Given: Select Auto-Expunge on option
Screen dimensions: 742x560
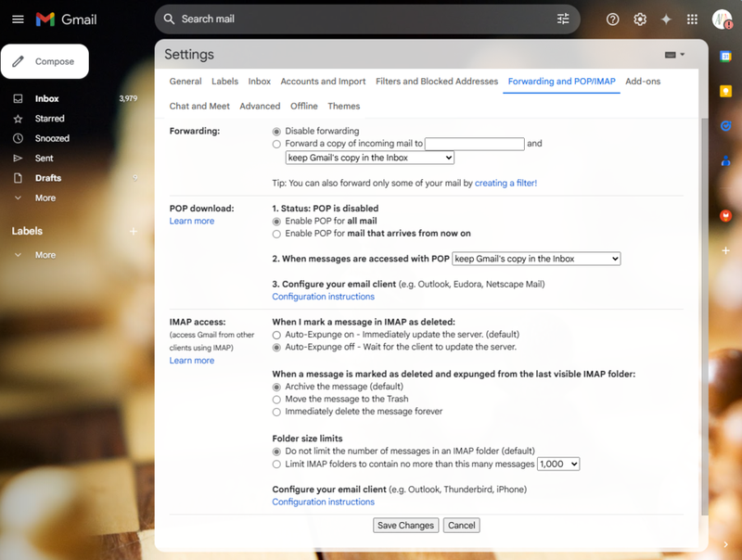Looking at the screenshot, I should point(276,336).
